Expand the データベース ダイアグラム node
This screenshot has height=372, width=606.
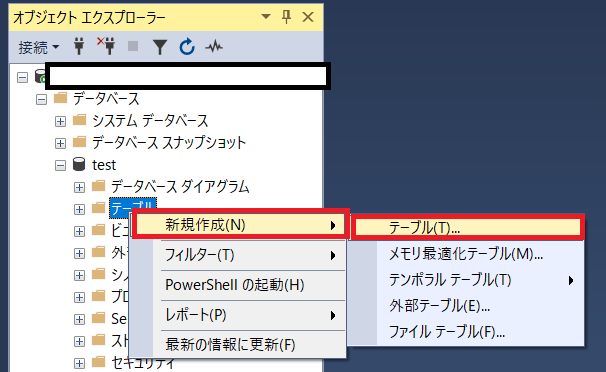click(x=79, y=187)
